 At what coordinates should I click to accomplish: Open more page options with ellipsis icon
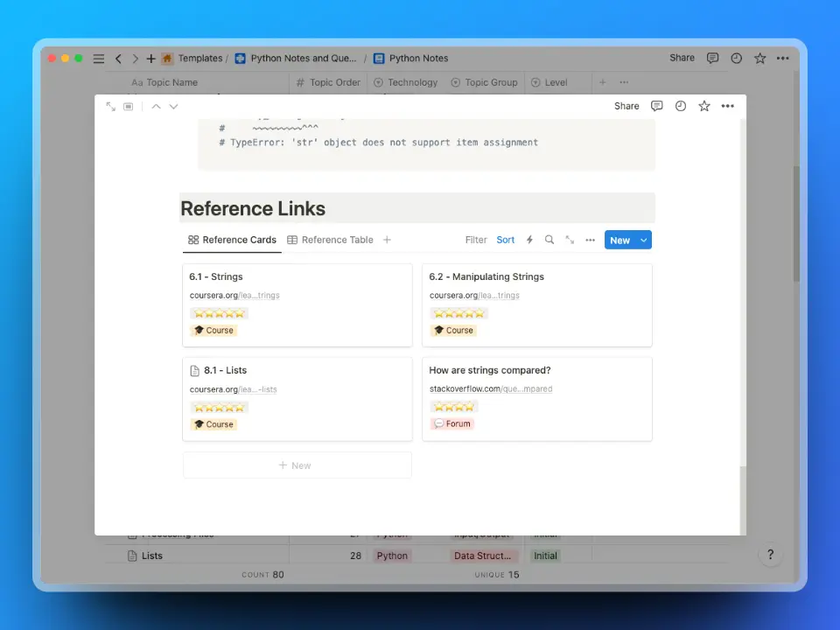click(727, 106)
